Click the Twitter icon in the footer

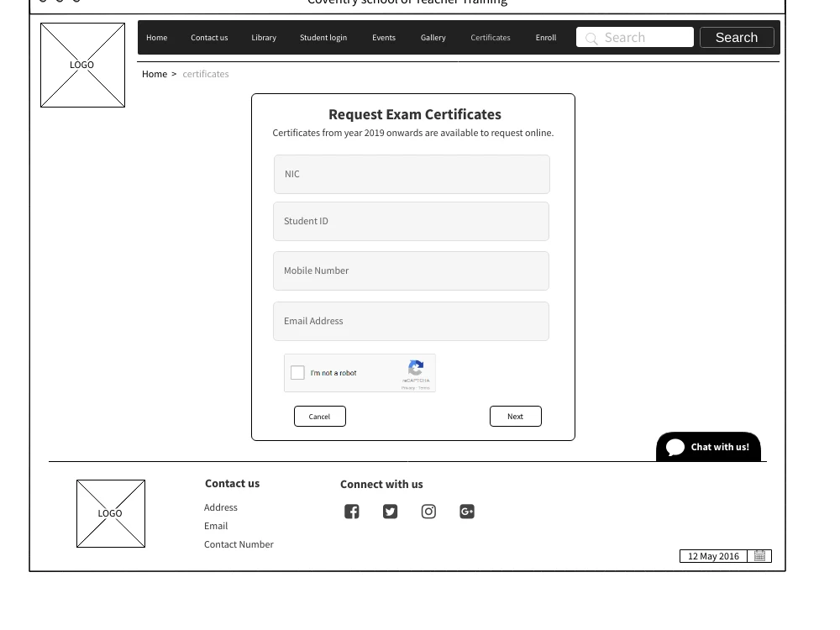coord(390,511)
